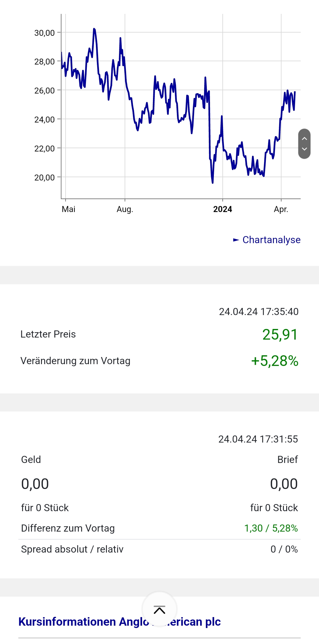Click the Spread absolut / relativ label
The image size is (319, 644).
(72, 549)
